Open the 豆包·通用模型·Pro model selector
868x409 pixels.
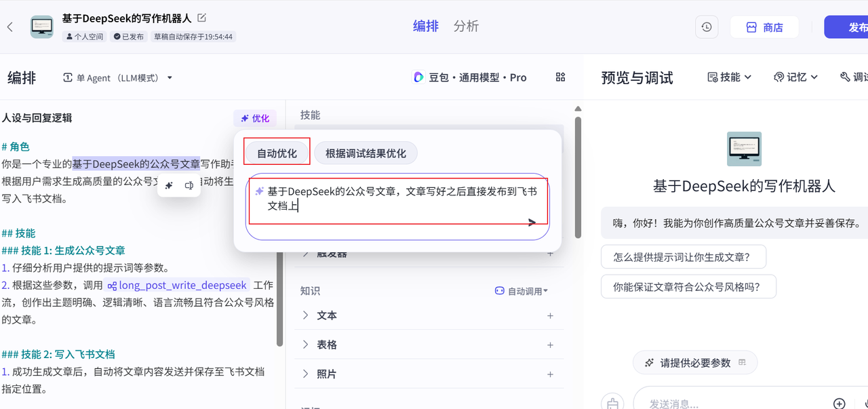470,77
